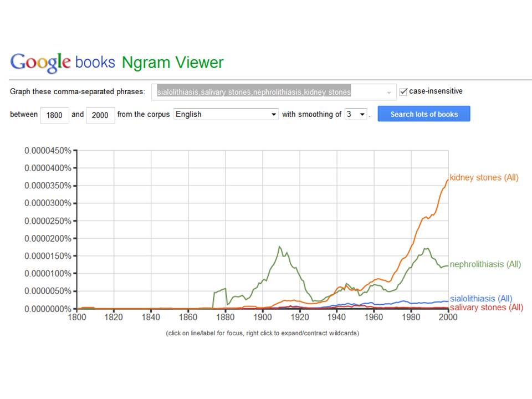Image resolution: width=532 pixels, height=399 pixels.
Task: Select the nephrolithiasis (All) label
Action: 485,264
